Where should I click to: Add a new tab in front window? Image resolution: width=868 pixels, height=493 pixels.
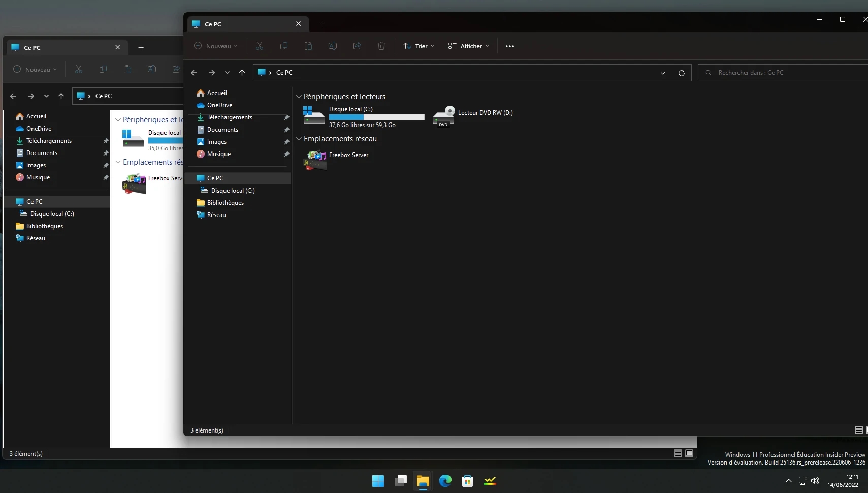[322, 24]
